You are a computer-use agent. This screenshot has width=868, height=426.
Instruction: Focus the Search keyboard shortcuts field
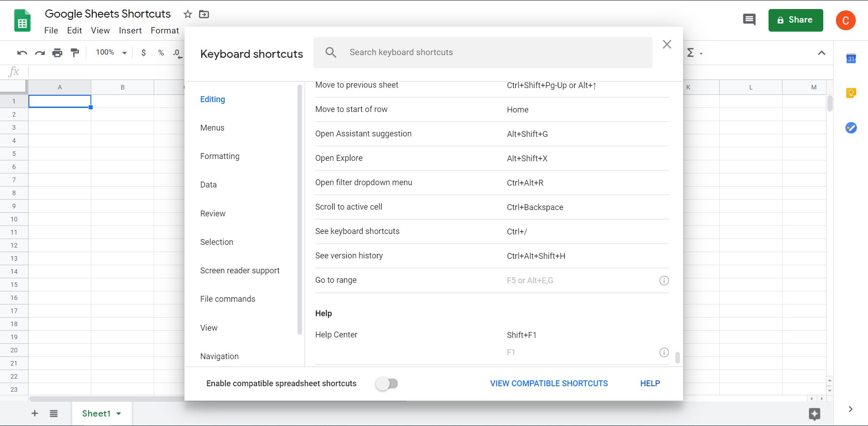point(483,52)
